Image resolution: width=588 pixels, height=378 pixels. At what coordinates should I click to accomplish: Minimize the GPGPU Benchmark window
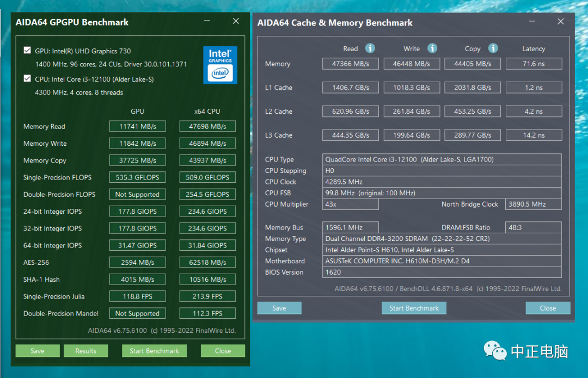tap(207, 21)
